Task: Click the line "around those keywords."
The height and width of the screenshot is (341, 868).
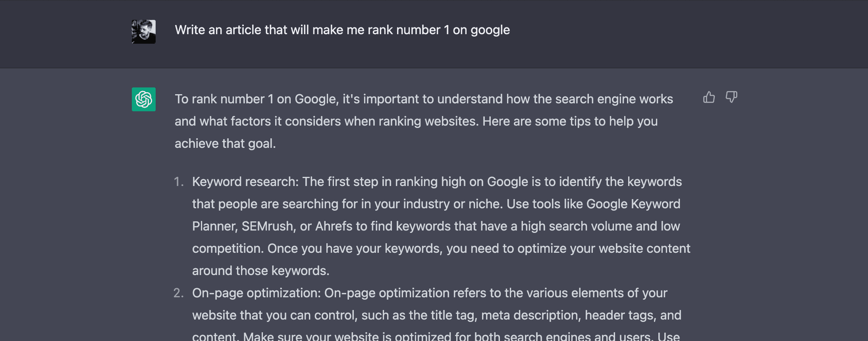Action: [260, 271]
